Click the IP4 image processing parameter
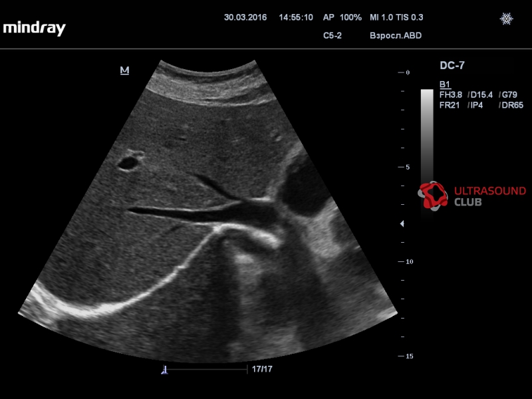This screenshot has height=399, width=532. pyautogui.click(x=476, y=105)
